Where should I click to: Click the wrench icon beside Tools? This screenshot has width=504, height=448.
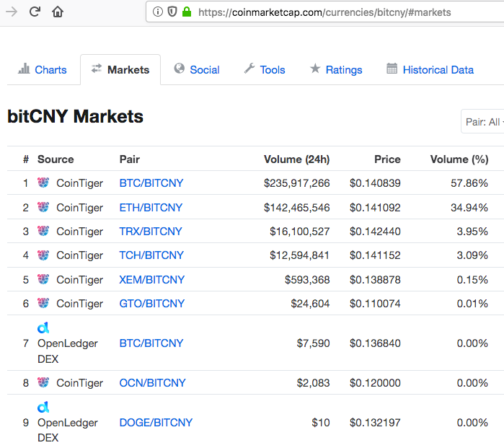pos(249,69)
